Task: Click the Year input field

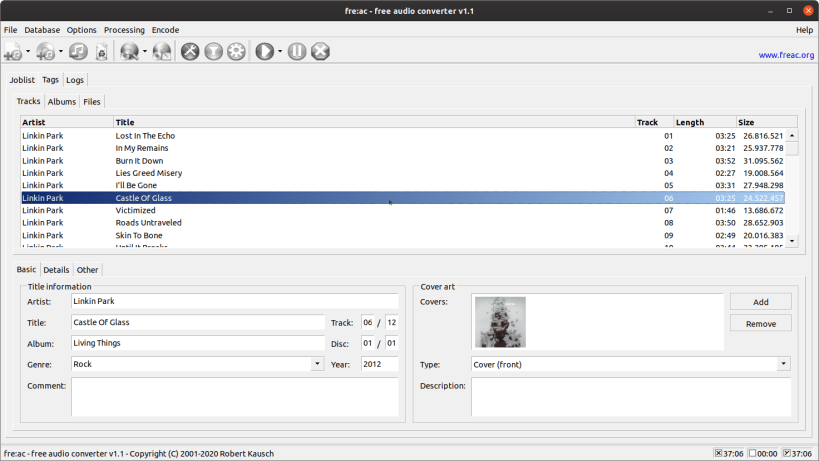Action: [380, 364]
